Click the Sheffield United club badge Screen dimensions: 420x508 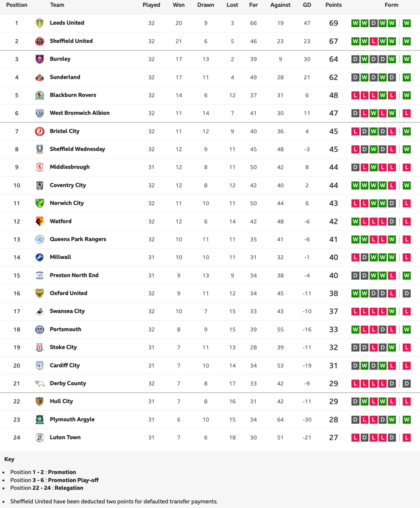39,41
